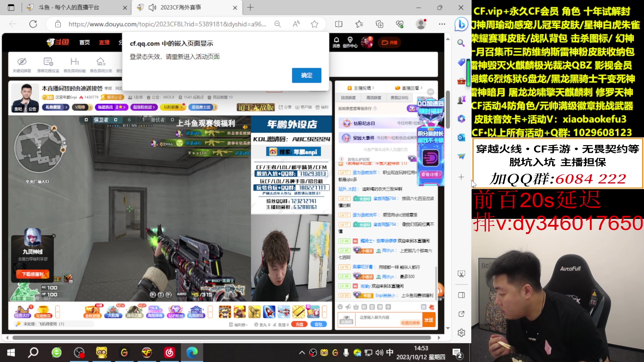This screenshot has height=362, width=644.
Task: Open 高能弹幕 icon
Action: click(155, 312)
